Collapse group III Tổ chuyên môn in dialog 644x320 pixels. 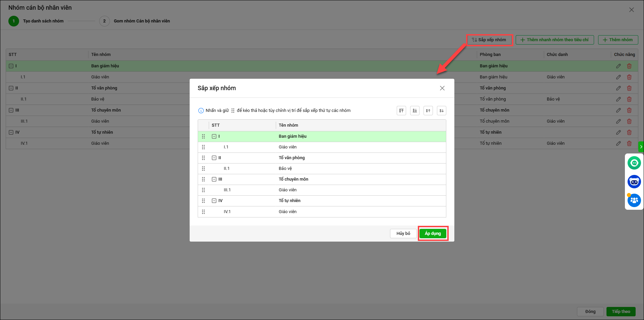point(214,179)
